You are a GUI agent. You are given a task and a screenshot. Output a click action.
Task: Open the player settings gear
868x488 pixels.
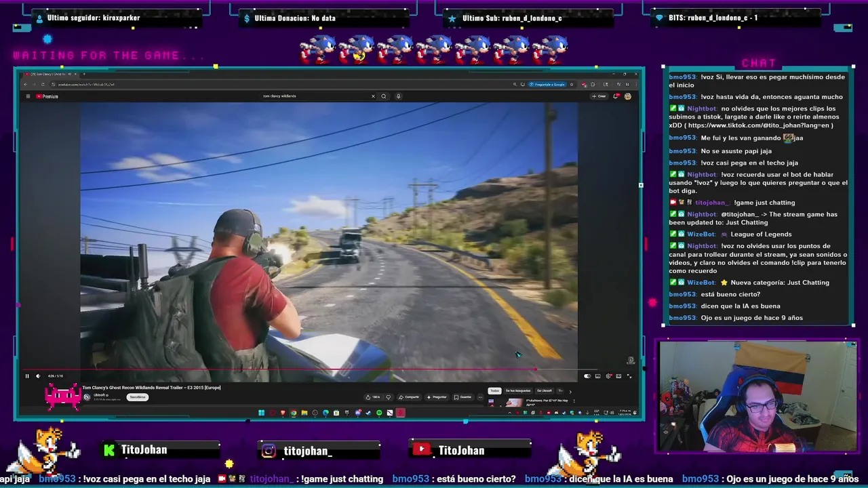tap(608, 376)
